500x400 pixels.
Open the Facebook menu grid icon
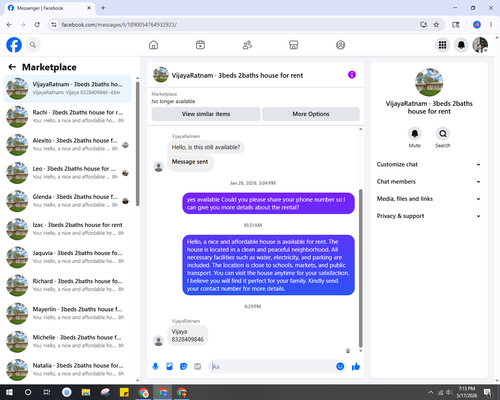(x=442, y=45)
